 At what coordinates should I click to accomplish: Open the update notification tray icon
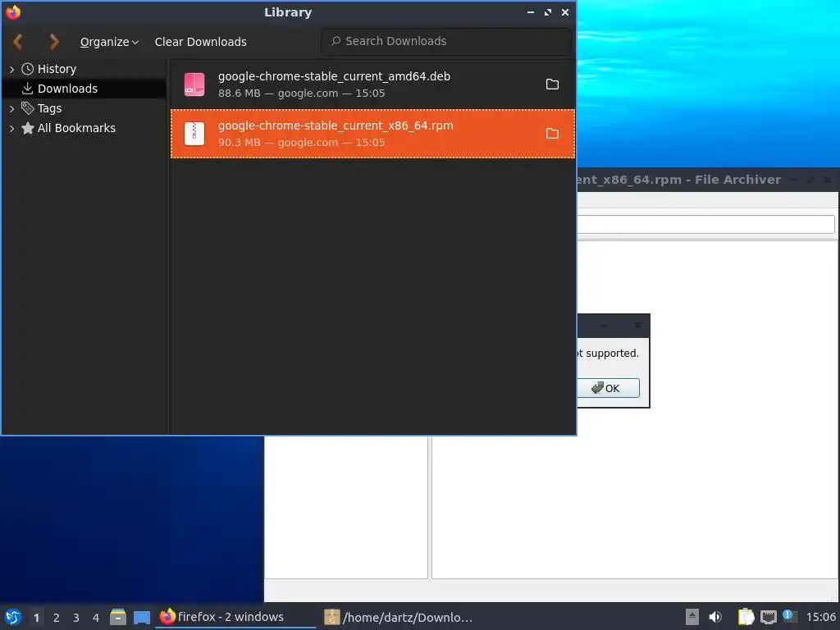tap(790, 616)
